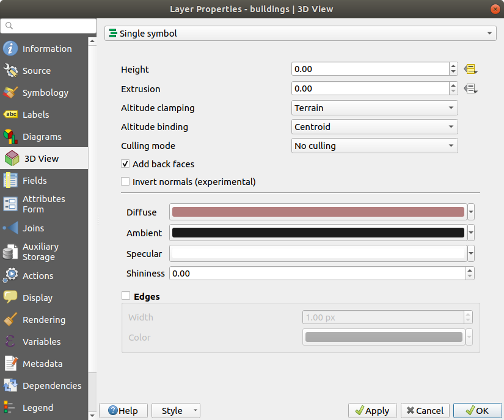The width and height of the screenshot is (504, 420).
Task: Expand the Diffuse color menu arrow
Action: coord(471,212)
